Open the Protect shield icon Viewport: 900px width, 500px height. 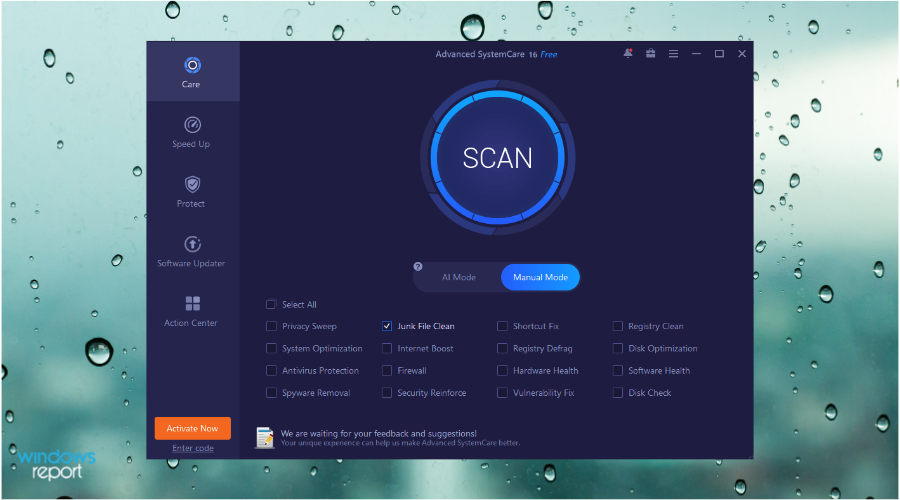(x=192, y=184)
